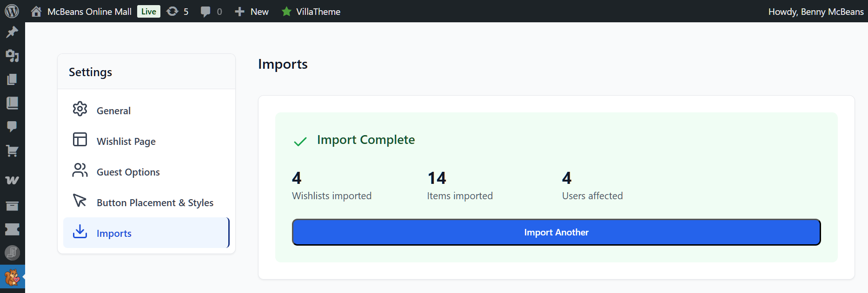Open the New content menu
This screenshot has width=868, height=293.
(252, 12)
